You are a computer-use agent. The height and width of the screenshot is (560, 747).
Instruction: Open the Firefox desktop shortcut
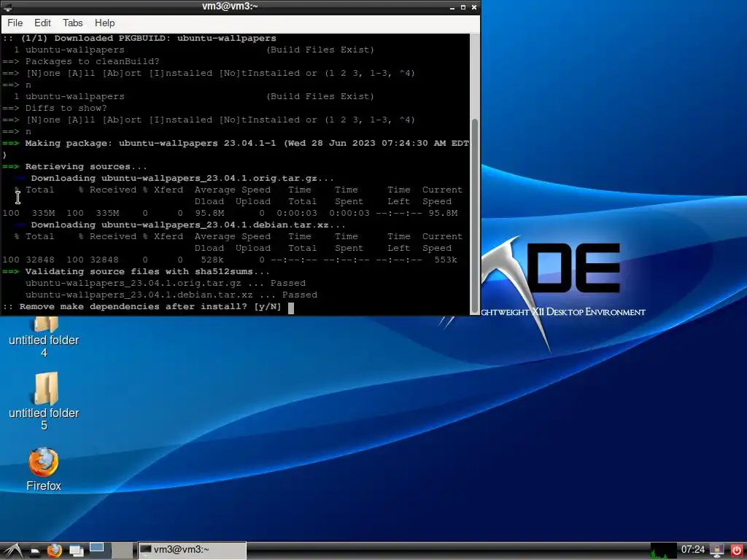click(43, 469)
